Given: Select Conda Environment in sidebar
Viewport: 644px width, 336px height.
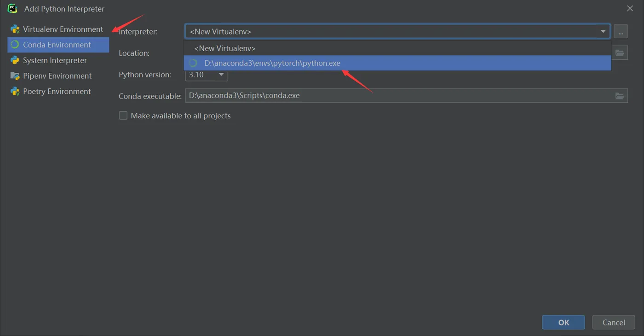Looking at the screenshot, I should click(58, 45).
